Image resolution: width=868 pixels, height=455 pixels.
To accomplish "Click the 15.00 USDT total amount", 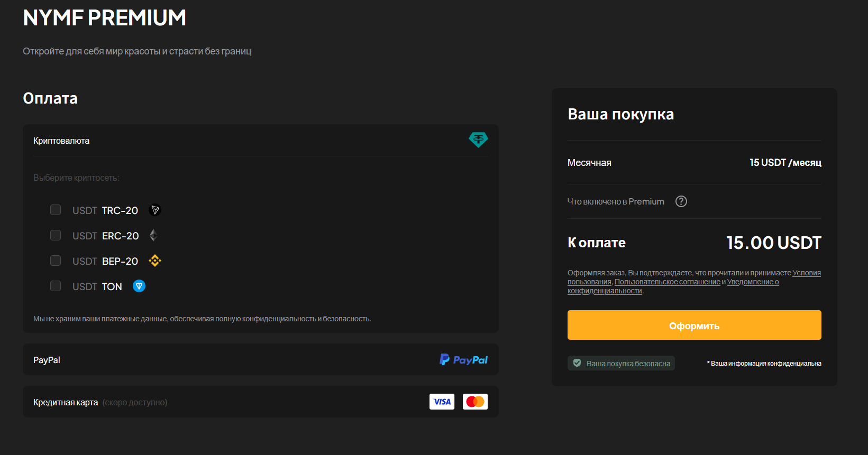I will click(x=774, y=243).
